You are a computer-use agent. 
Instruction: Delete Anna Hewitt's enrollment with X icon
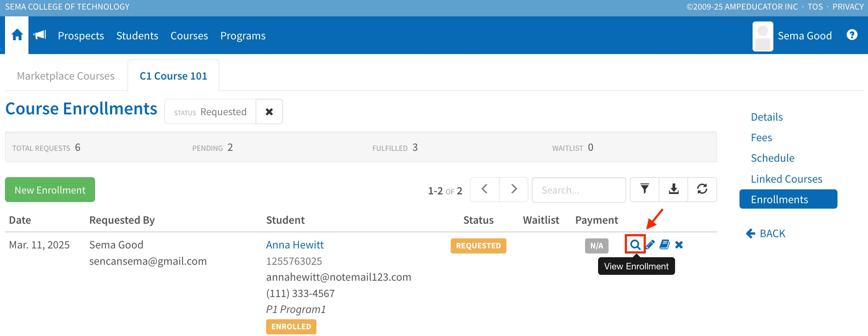point(679,245)
